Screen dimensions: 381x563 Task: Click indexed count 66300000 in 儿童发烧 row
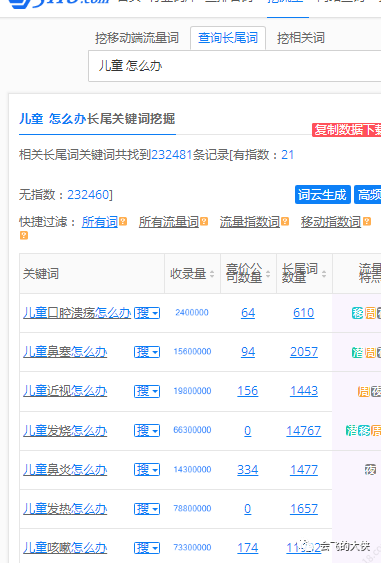[192, 430]
